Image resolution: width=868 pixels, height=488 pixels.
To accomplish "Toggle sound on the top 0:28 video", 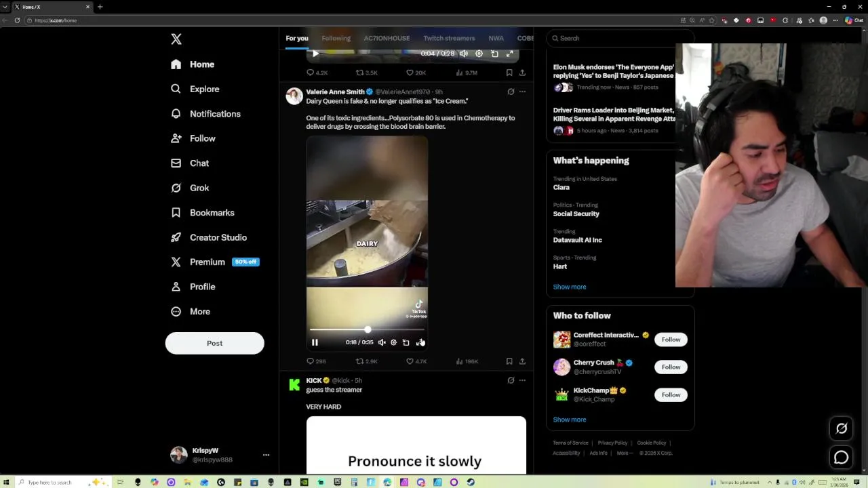I will point(464,54).
